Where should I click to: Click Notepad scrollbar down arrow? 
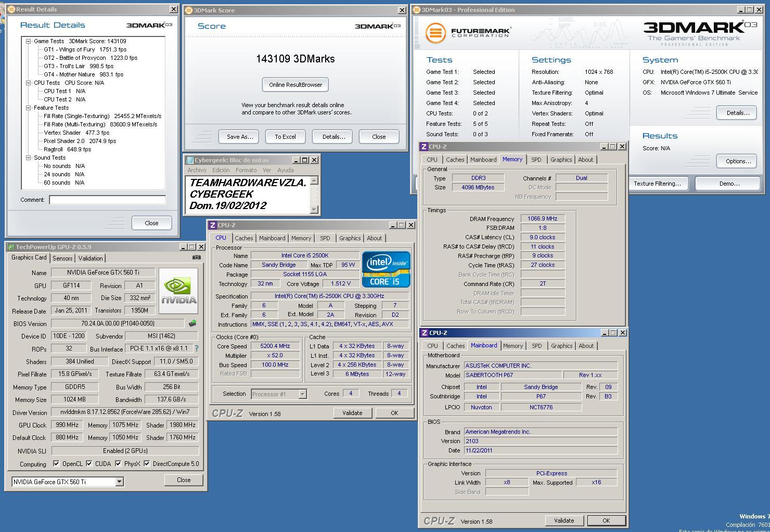pos(314,209)
